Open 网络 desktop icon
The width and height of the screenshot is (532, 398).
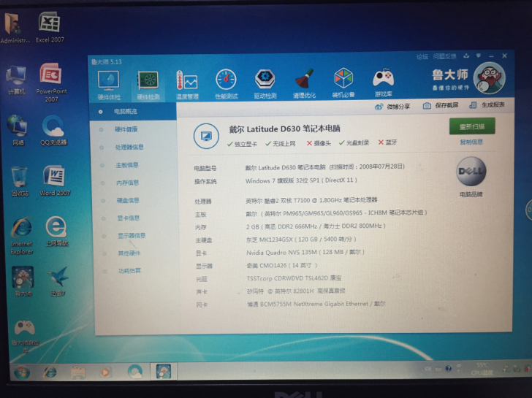coord(18,131)
